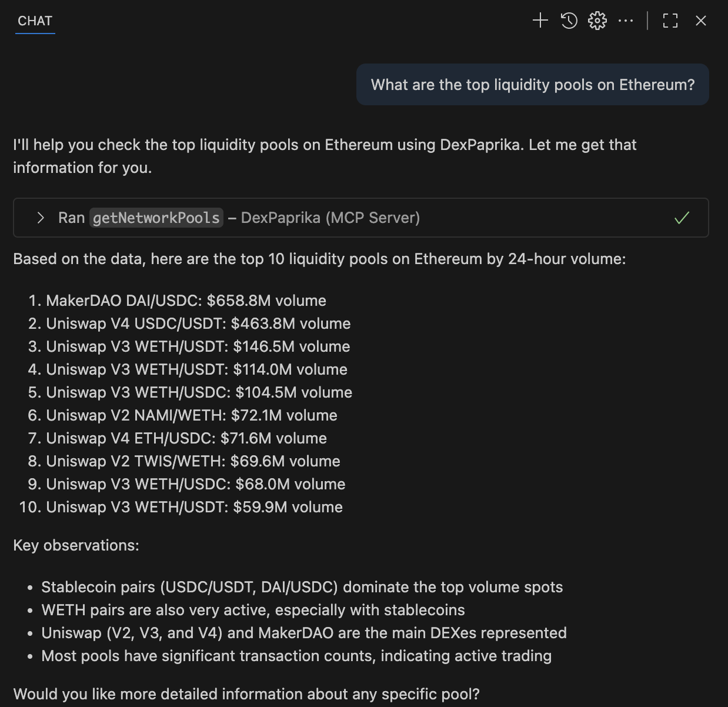Click the Key observations heading

click(76, 545)
